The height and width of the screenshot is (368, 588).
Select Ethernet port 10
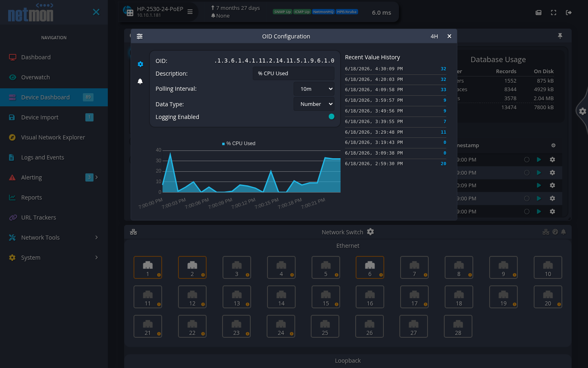coord(548,267)
